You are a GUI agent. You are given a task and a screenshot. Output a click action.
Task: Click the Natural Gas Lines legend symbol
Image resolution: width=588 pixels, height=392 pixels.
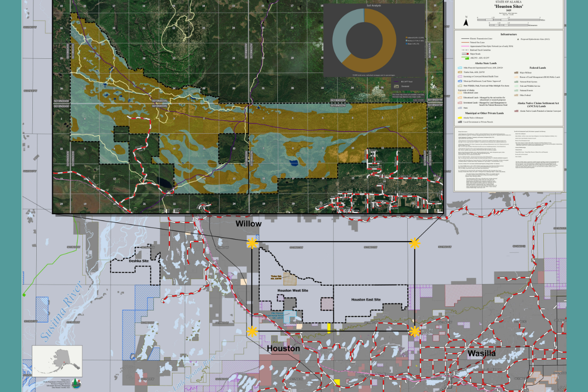(x=465, y=43)
